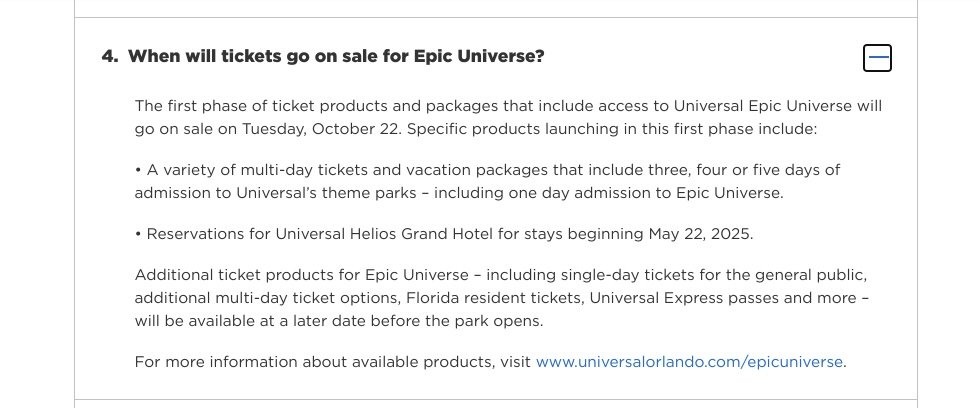Click the bullet about Helios Grand Hotel reservations

(x=444, y=234)
